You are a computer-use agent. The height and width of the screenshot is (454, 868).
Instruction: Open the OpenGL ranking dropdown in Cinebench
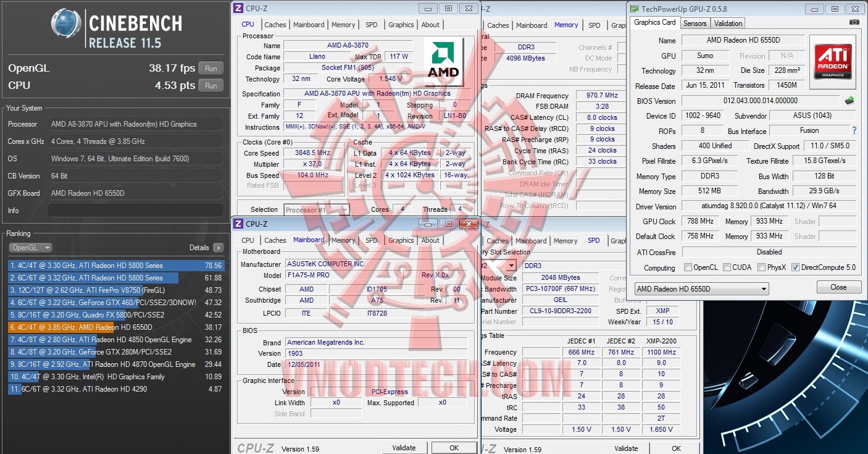tap(30, 248)
